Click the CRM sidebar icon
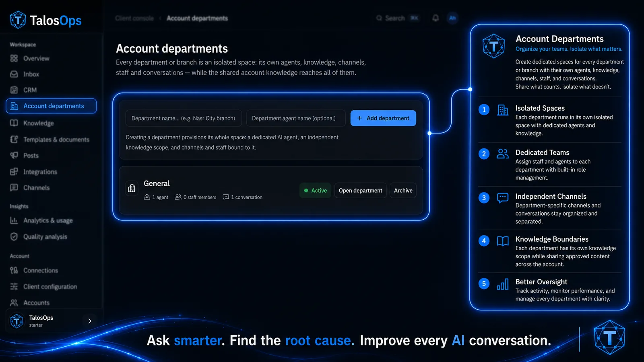644x362 pixels. click(x=14, y=90)
